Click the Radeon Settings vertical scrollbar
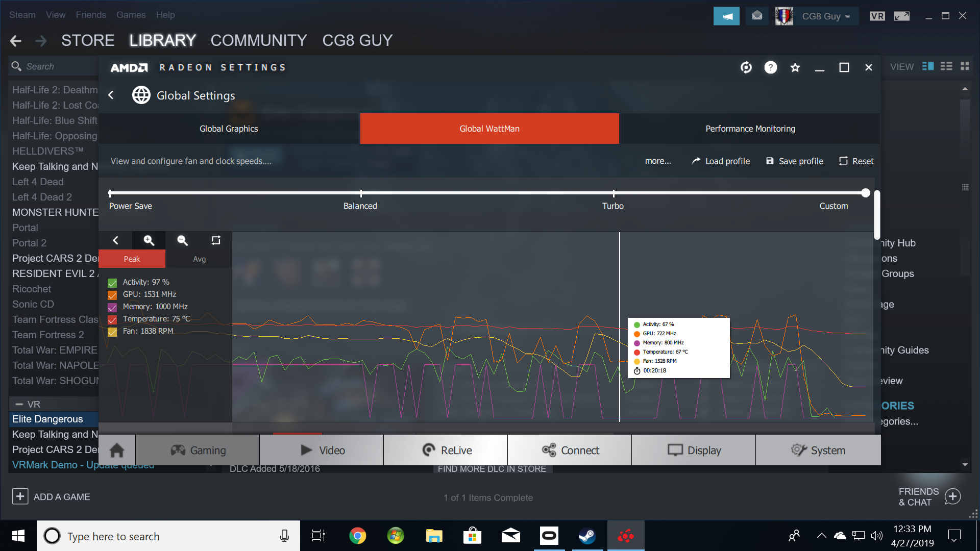The image size is (980, 551). (877, 214)
